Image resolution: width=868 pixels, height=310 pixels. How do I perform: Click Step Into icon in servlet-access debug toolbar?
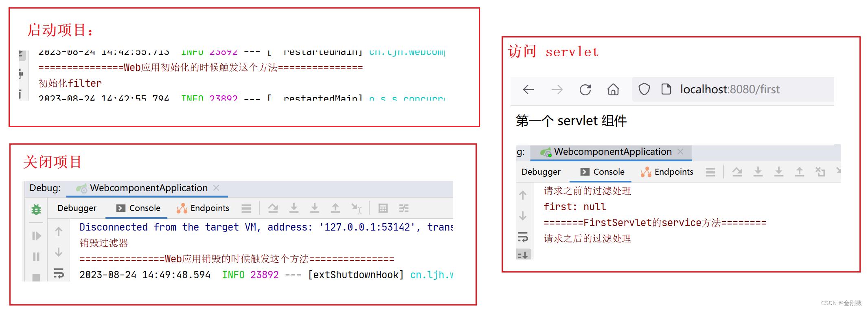[x=758, y=172]
